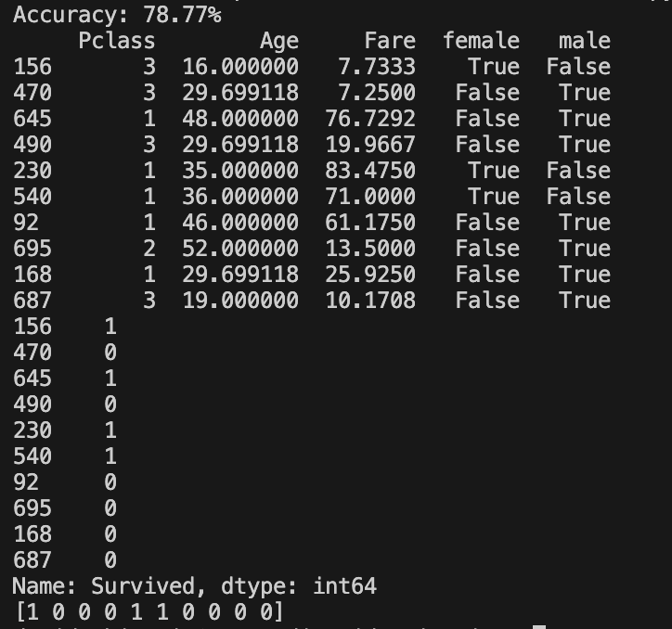Click the fare value 7.7333

pyautogui.click(x=377, y=67)
